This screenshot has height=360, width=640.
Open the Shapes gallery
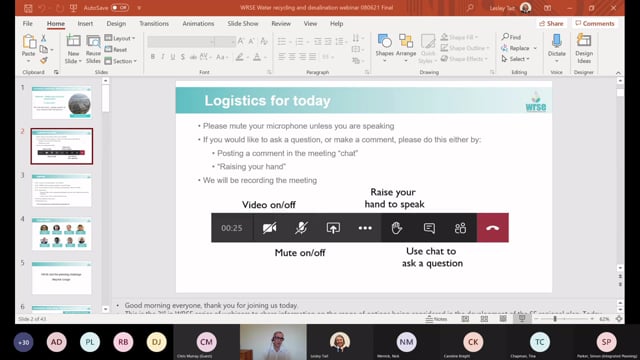[x=384, y=48]
